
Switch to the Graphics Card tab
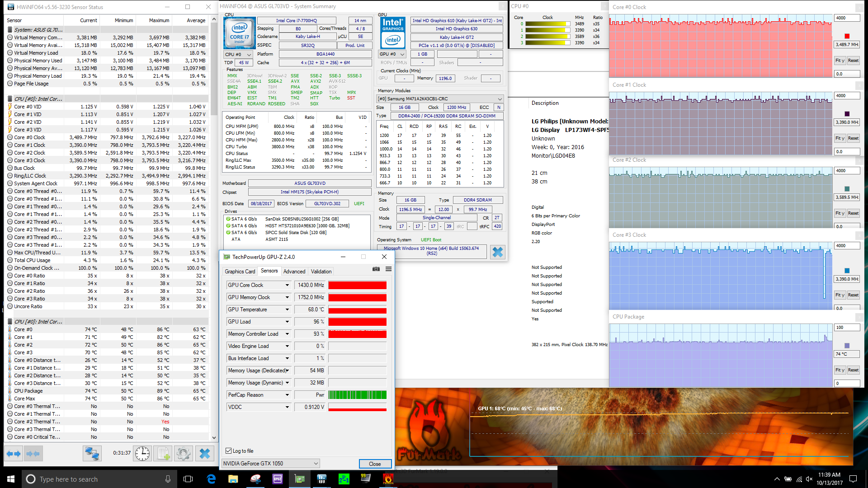coord(240,272)
